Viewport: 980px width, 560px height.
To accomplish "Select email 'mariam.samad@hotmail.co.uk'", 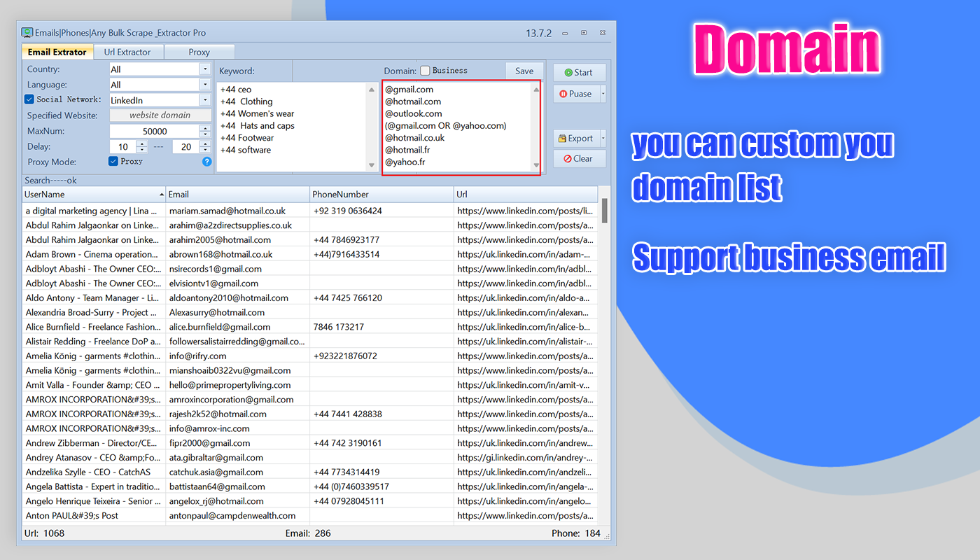I will click(227, 211).
